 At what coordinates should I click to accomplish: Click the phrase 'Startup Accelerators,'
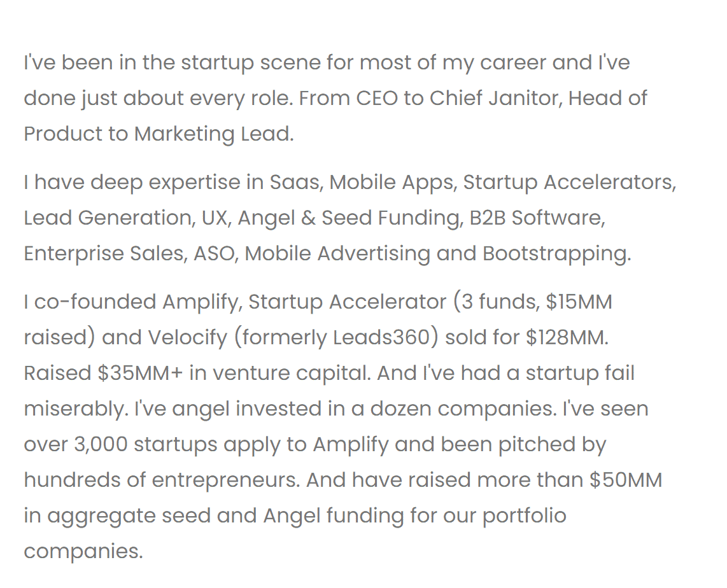570,182
